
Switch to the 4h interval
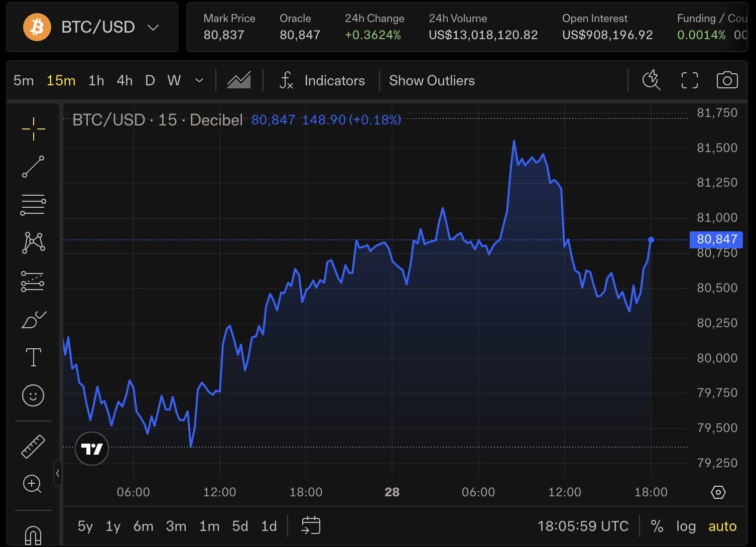pos(124,80)
